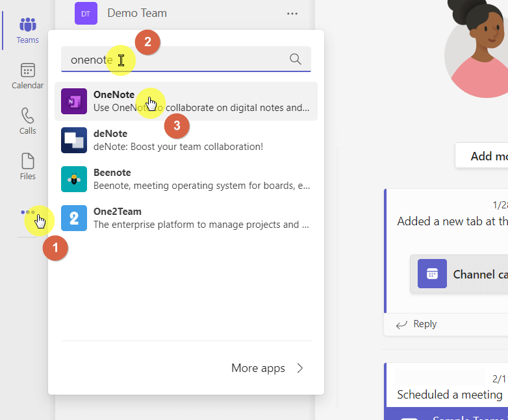Click the More apps chevron arrow
The height and width of the screenshot is (420, 508).
(300, 368)
